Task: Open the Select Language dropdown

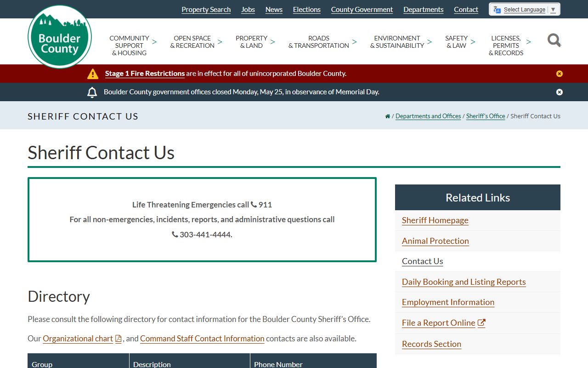Action: point(525,10)
